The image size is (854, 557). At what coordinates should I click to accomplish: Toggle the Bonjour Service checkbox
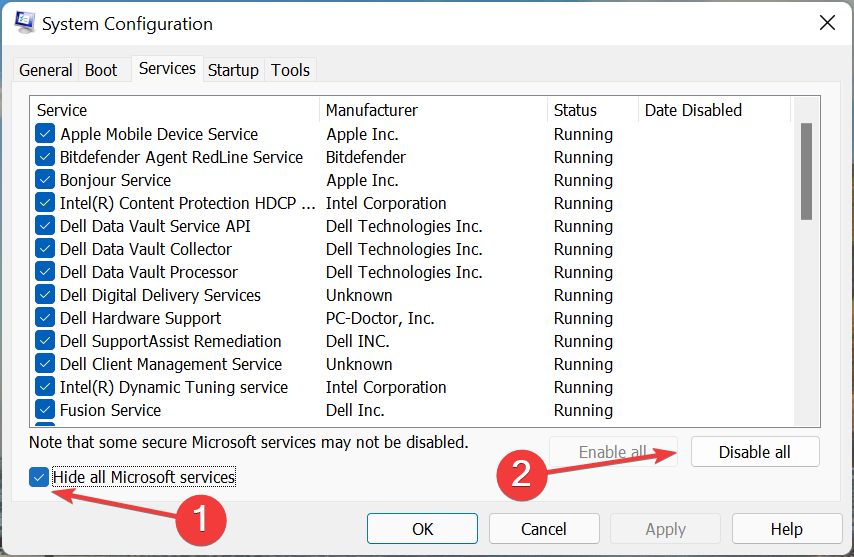click(x=45, y=180)
